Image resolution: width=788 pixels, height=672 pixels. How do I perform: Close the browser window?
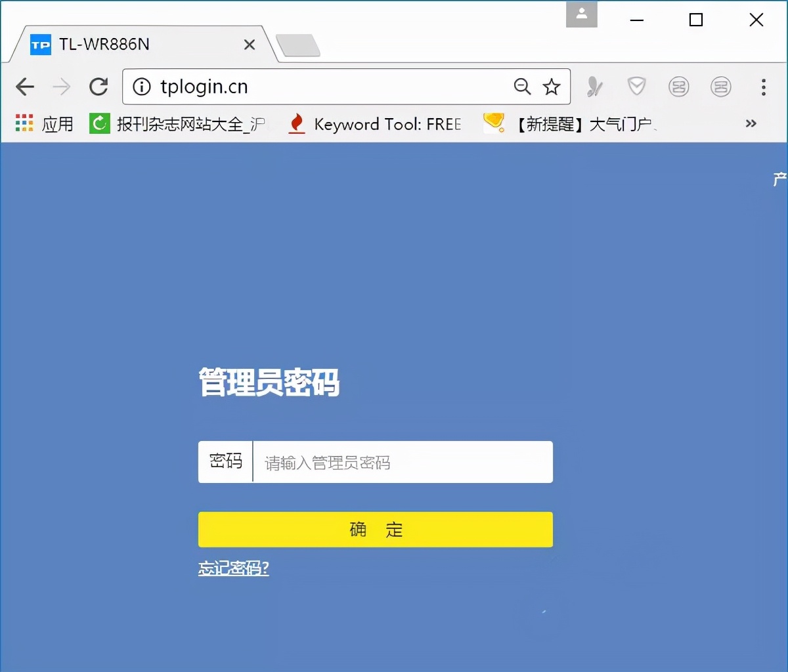[756, 20]
